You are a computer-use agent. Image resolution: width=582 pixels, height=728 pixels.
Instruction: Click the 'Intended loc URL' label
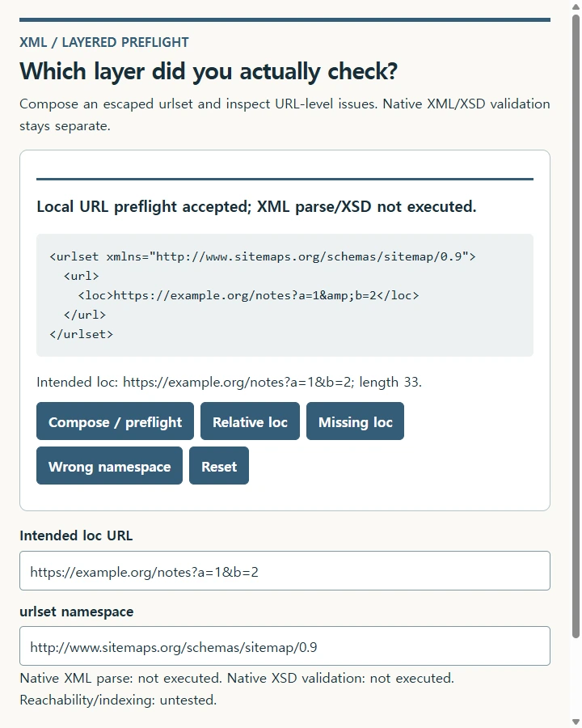click(x=76, y=535)
